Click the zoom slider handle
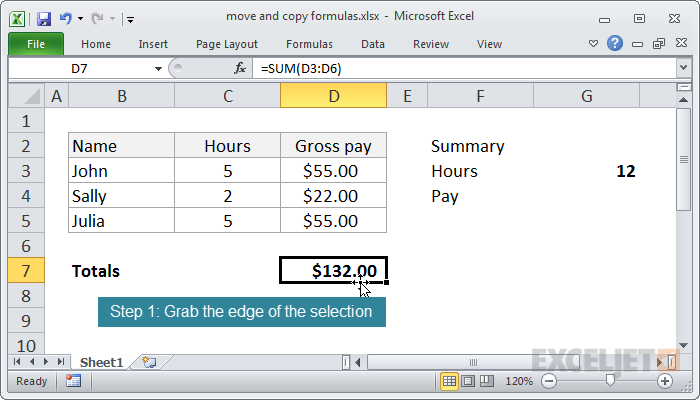The height and width of the screenshot is (400, 700). click(x=610, y=381)
